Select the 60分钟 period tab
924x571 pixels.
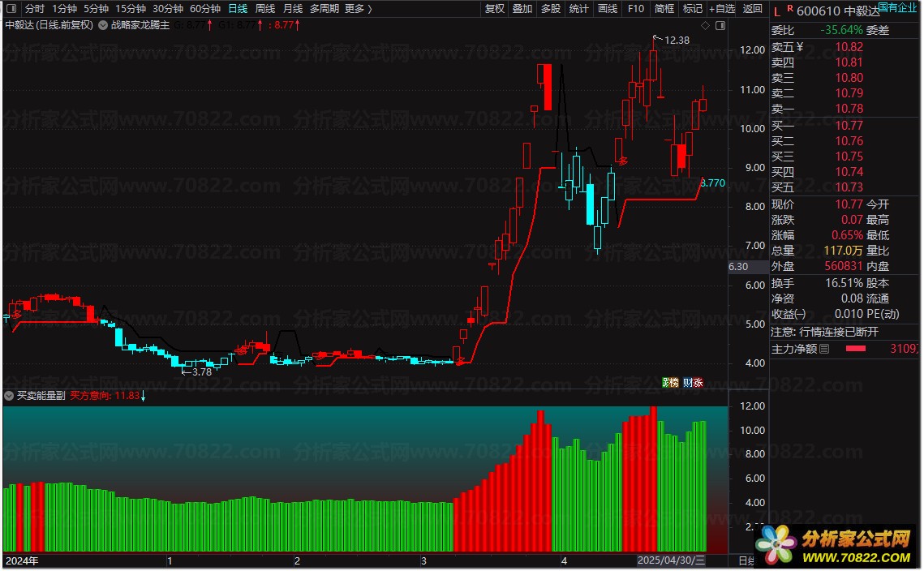[x=205, y=8]
